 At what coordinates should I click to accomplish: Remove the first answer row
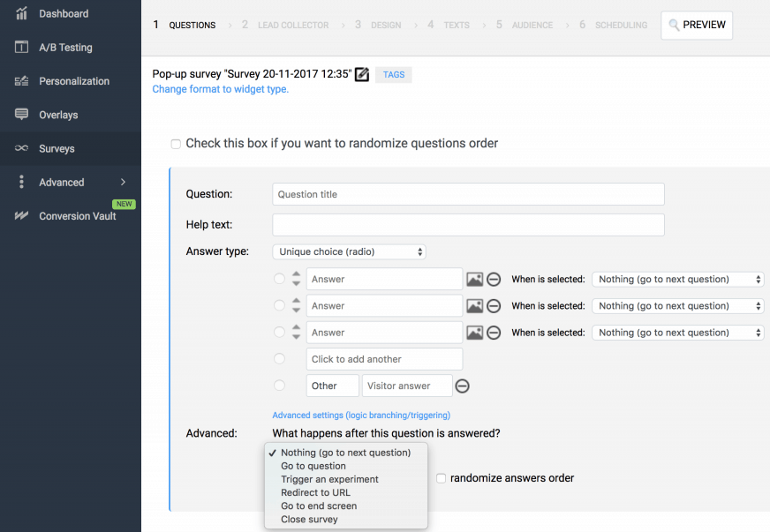click(x=494, y=280)
